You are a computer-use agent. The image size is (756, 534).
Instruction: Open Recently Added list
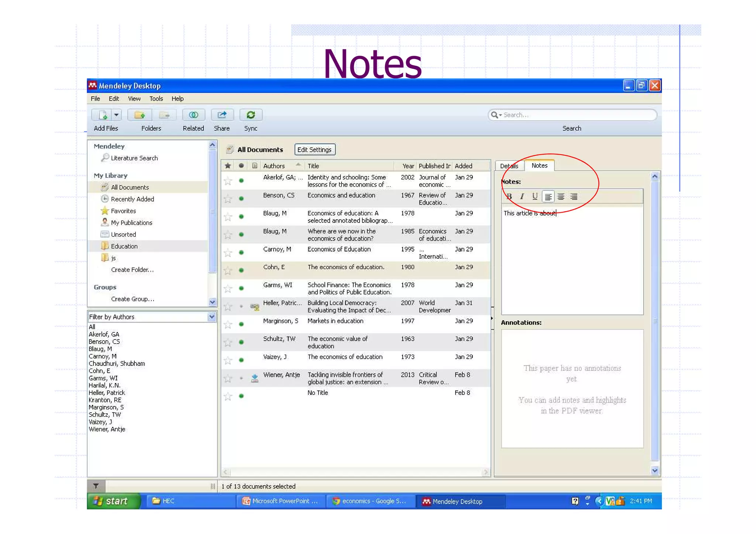point(132,199)
